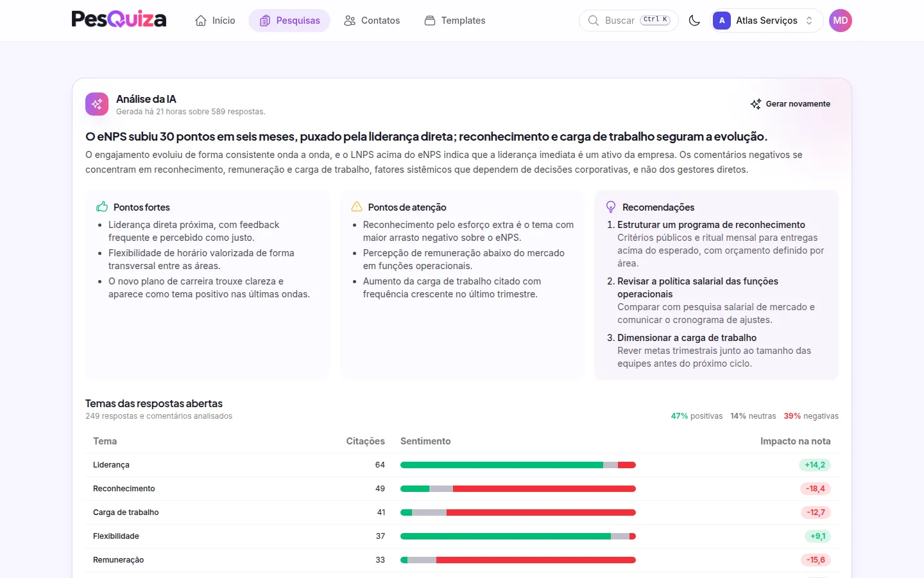
Task: Select the Flexibilidade theme row label
Action: (116, 536)
